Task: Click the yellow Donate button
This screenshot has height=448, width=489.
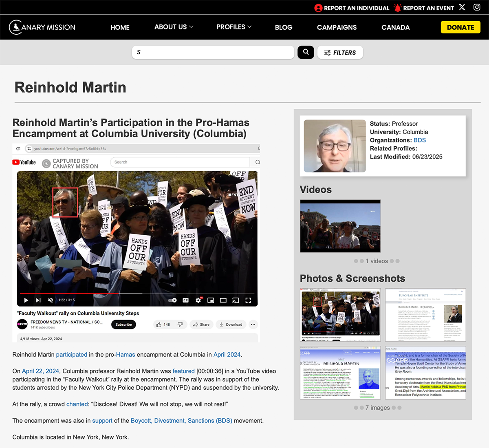Action: pyautogui.click(x=460, y=27)
